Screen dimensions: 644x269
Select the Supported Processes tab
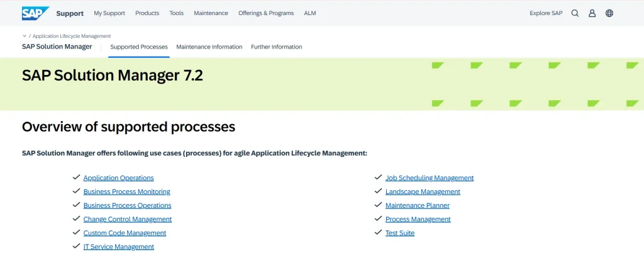pyautogui.click(x=139, y=47)
